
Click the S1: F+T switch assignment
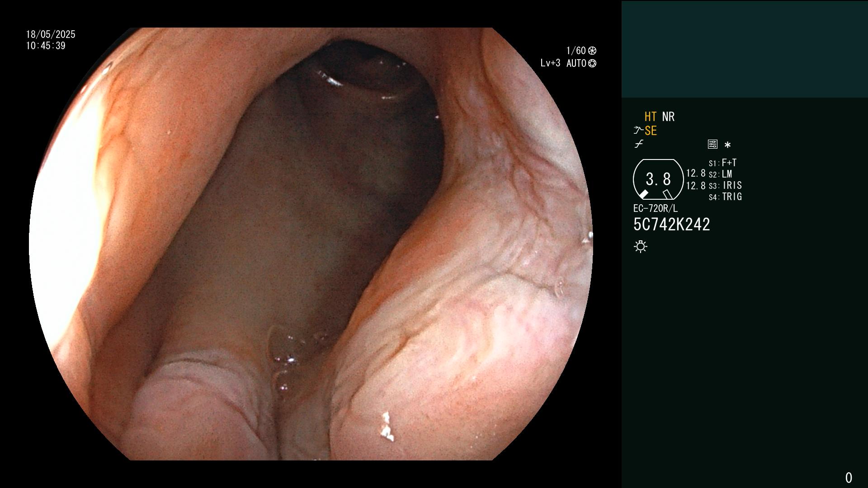click(723, 163)
